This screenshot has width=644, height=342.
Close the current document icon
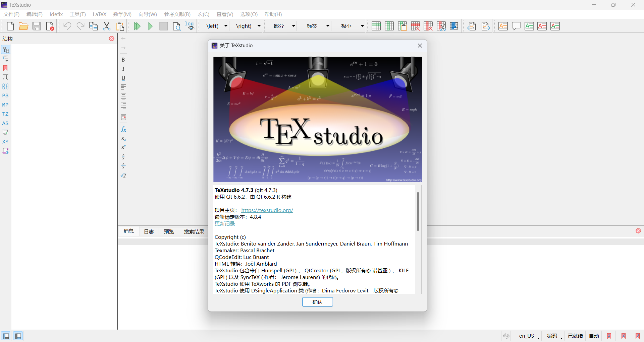[x=50, y=26]
